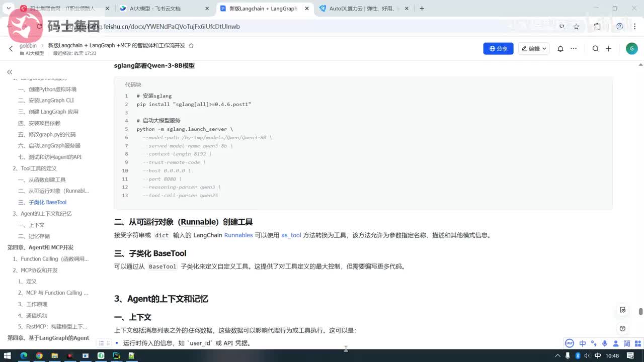Click the block list handle beside bullet
The height and width of the screenshot is (362, 644).
click(104, 343)
